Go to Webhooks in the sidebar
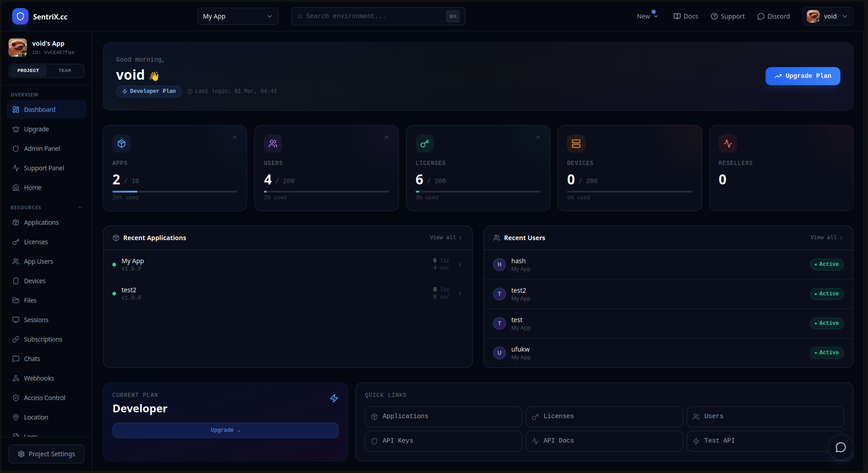 [x=39, y=378]
